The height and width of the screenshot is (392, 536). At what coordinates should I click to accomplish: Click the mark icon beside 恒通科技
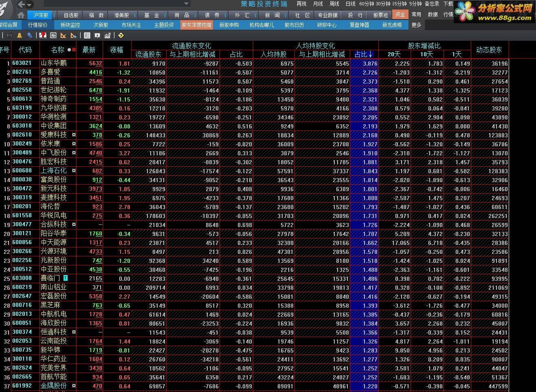pyautogui.click(x=74, y=332)
